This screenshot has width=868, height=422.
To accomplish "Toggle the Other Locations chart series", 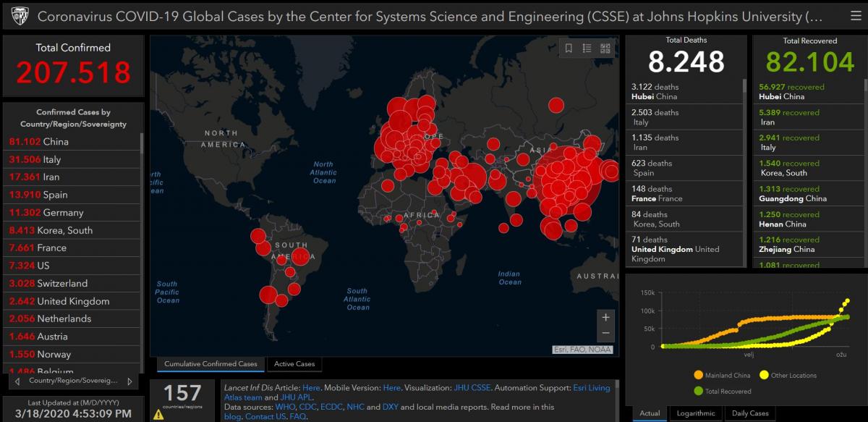I will pyautogui.click(x=787, y=376).
